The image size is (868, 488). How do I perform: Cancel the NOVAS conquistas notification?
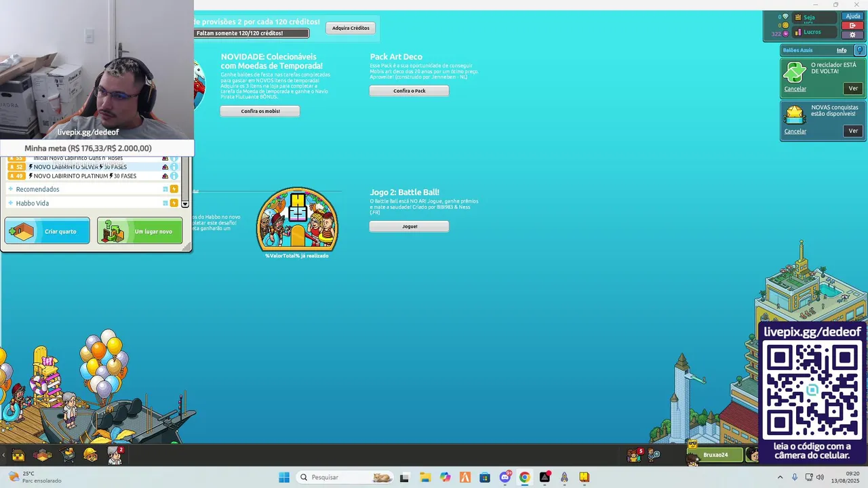(x=795, y=131)
